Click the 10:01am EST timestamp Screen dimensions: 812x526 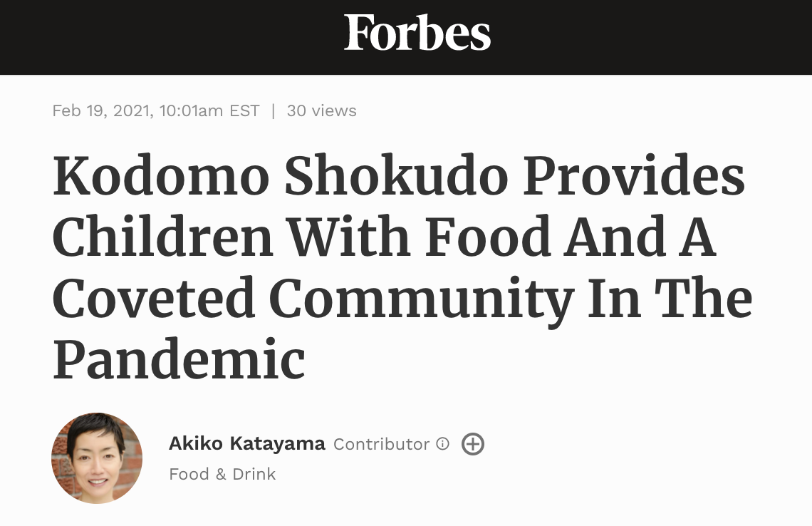click(x=209, y=111)
